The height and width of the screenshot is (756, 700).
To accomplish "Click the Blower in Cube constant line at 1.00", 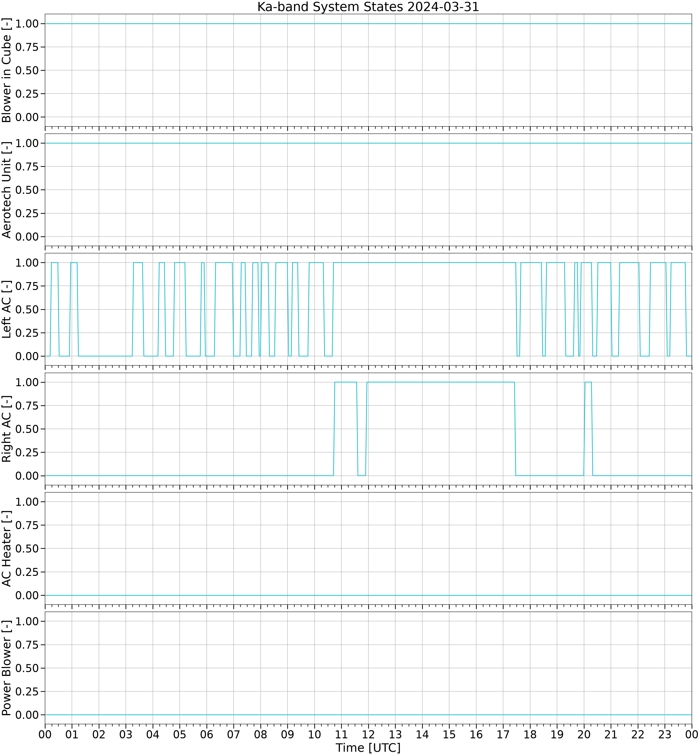I will (368, 24).
